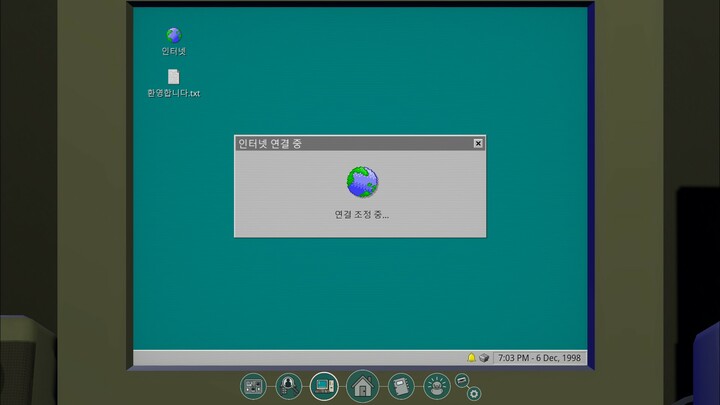Screen dimensions: 720x405
Task: Click the spinning globe in the connection dialog
Action: (362, 182)
